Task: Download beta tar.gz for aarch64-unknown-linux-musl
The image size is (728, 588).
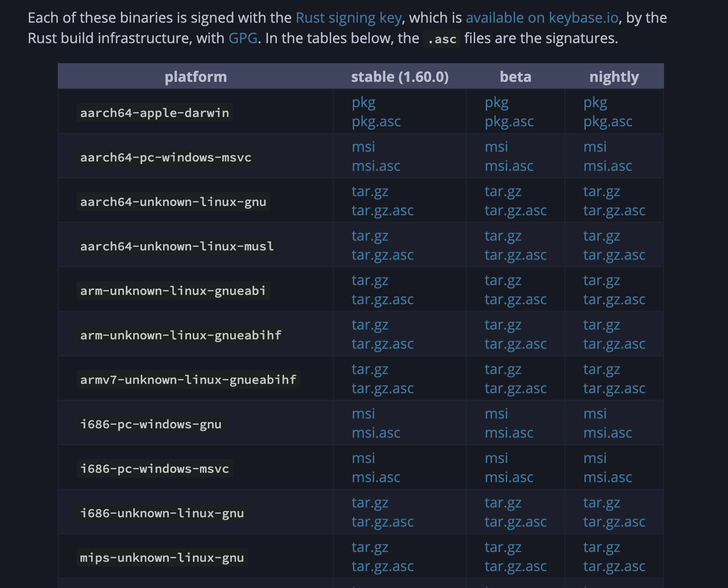Action: (x=503, y=236)
